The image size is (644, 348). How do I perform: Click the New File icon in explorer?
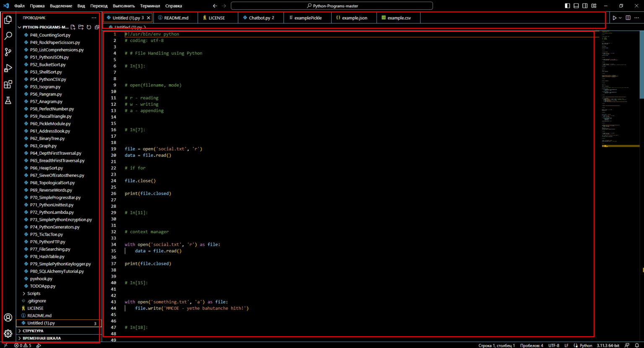pyautogui.click(x=73, y=27)
